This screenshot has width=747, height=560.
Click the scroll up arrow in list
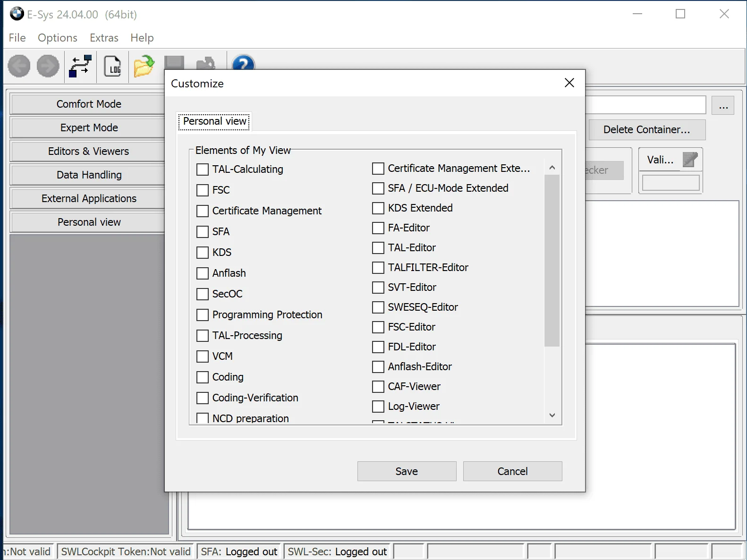tap(552, 168)
